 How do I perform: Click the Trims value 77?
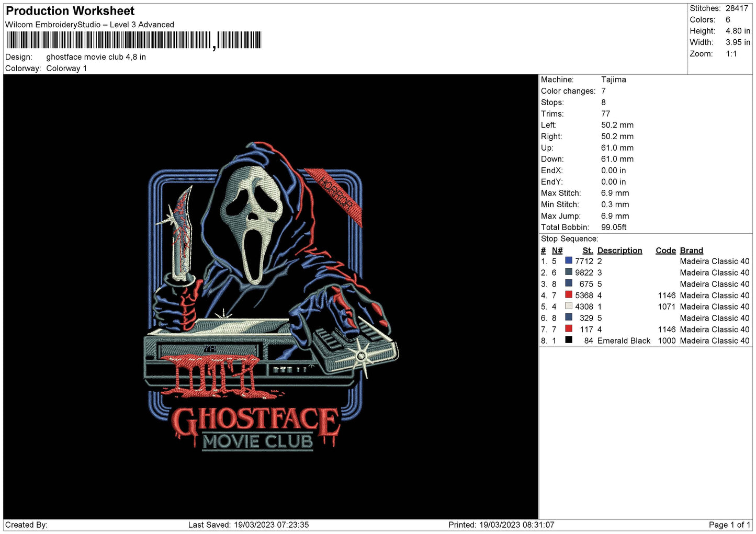(x=605, y=113)
